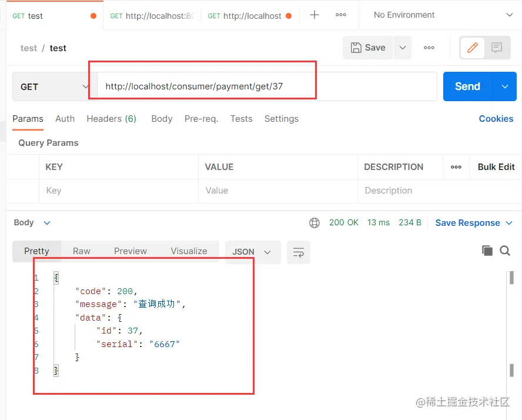Open the request Body tab
522x420 pixels.
162,119
